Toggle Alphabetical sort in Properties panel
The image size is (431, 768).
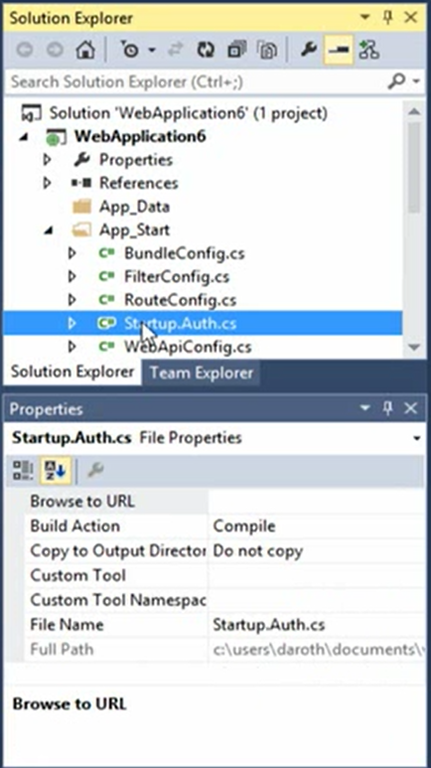click(x=55, y=470)
